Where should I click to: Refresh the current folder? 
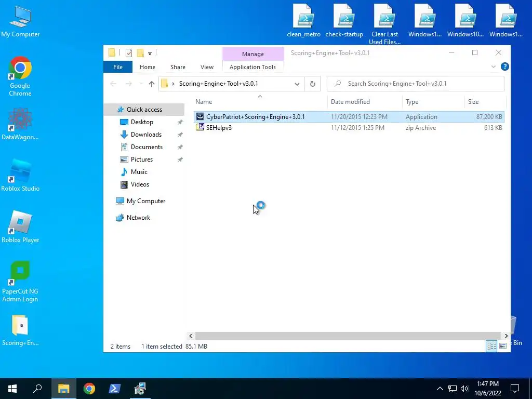coord(312,84)
